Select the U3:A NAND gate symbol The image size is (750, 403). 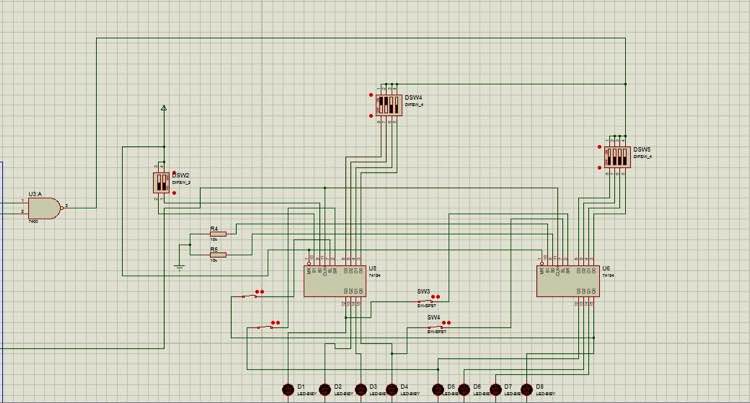pos(44,208)
